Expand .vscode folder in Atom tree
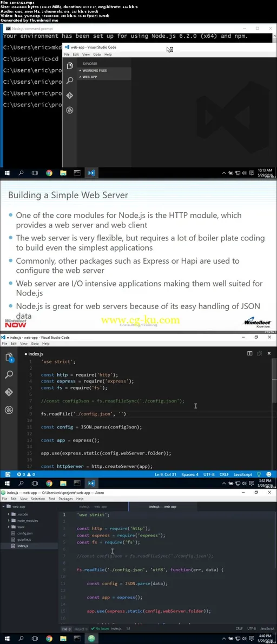 pos(23,514)
